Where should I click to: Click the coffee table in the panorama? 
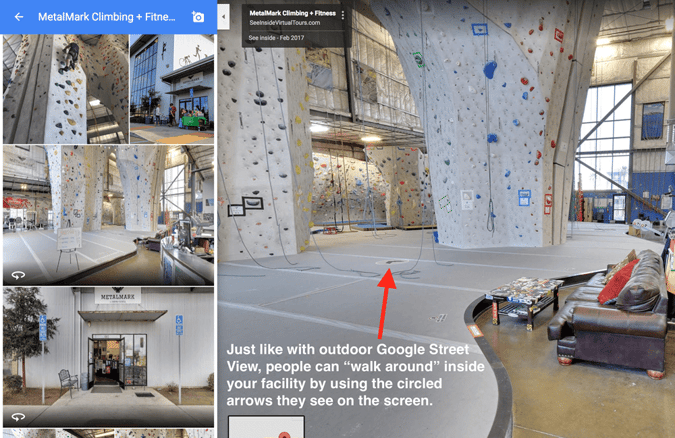pos(524,300)
